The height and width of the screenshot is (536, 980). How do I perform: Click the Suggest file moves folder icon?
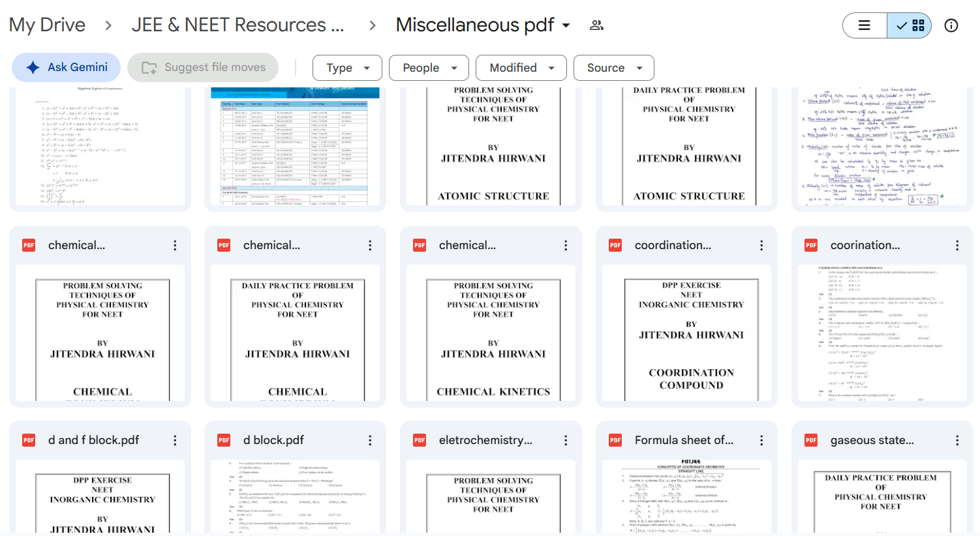pyautogui.click(x=149, y=68)
